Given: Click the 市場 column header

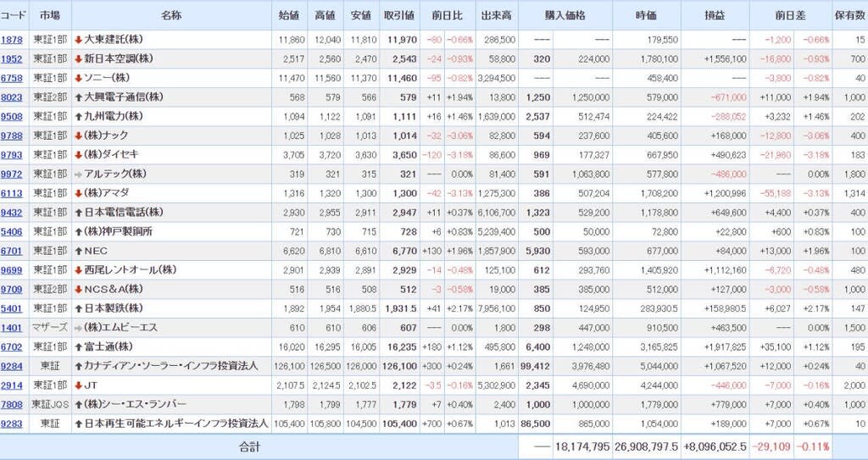Looking at the screenshot, I should tap(50, 15).
